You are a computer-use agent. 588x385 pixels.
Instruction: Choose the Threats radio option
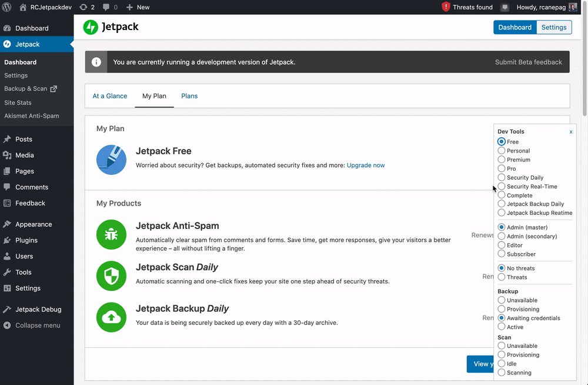(502, 277)
